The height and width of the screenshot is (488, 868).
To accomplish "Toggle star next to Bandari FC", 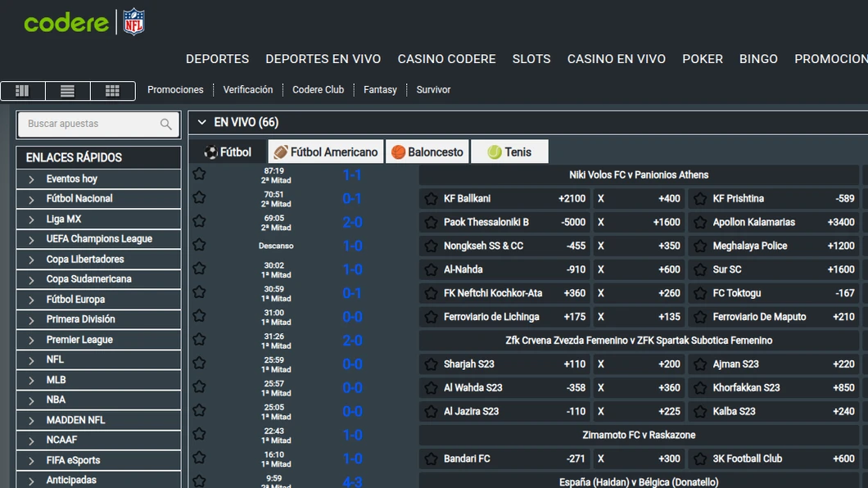I will coord(431,459).
